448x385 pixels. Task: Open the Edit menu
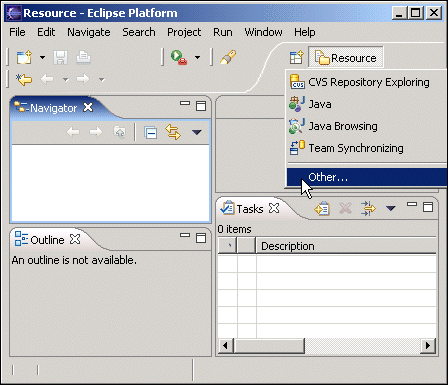[46, 32]
